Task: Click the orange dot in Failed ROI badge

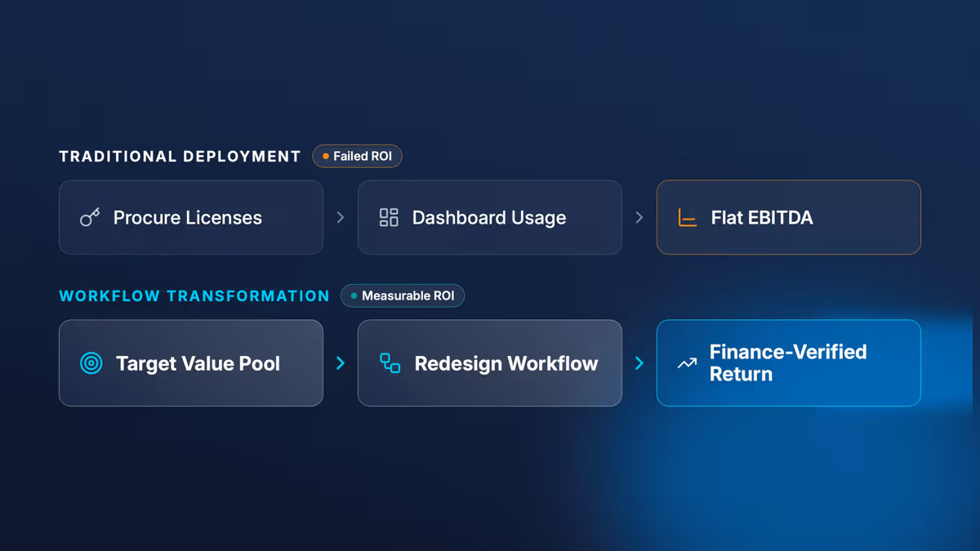Action: pos(326,156)
